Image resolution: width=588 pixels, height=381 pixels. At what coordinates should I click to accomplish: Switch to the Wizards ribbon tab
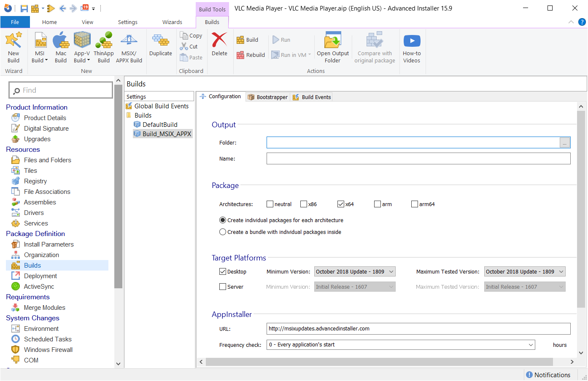172,22
